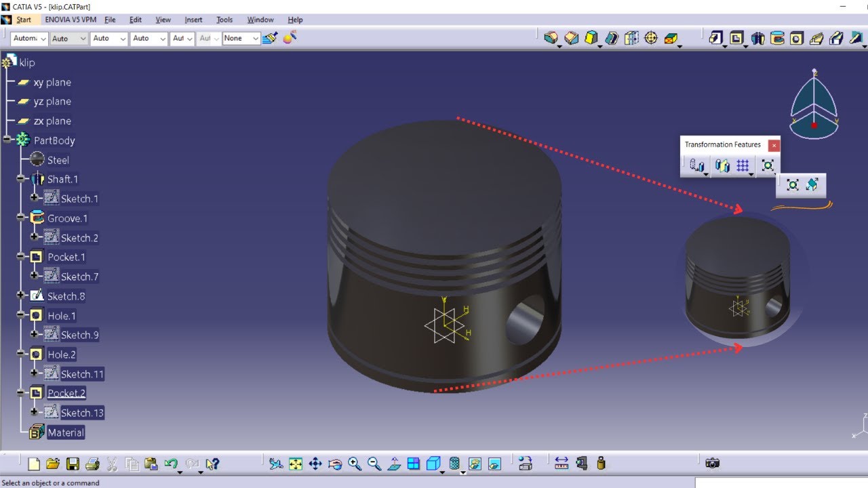Click the Paste clipboard icon
868x488 pixels.
pos(151,464)
